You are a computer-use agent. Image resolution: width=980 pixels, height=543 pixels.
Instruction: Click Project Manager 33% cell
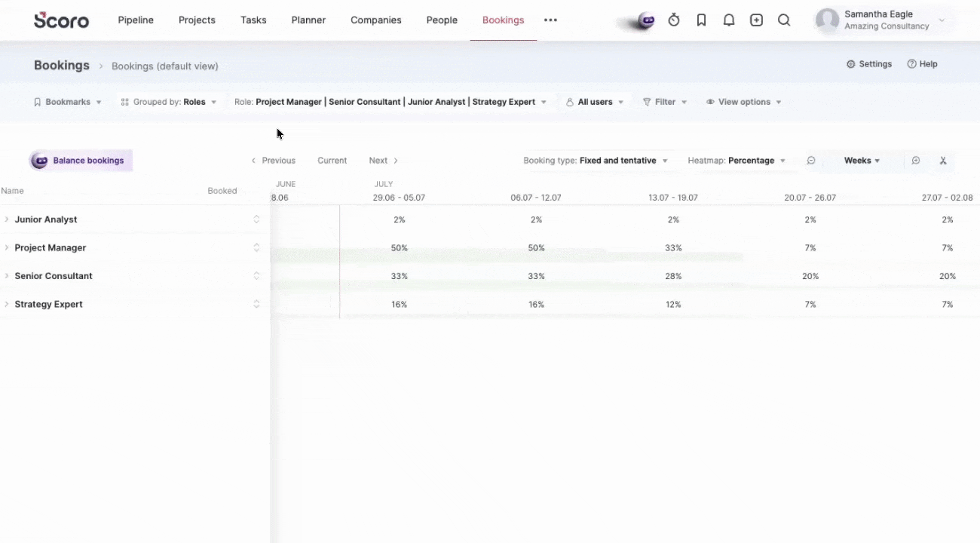pos(673,247)
